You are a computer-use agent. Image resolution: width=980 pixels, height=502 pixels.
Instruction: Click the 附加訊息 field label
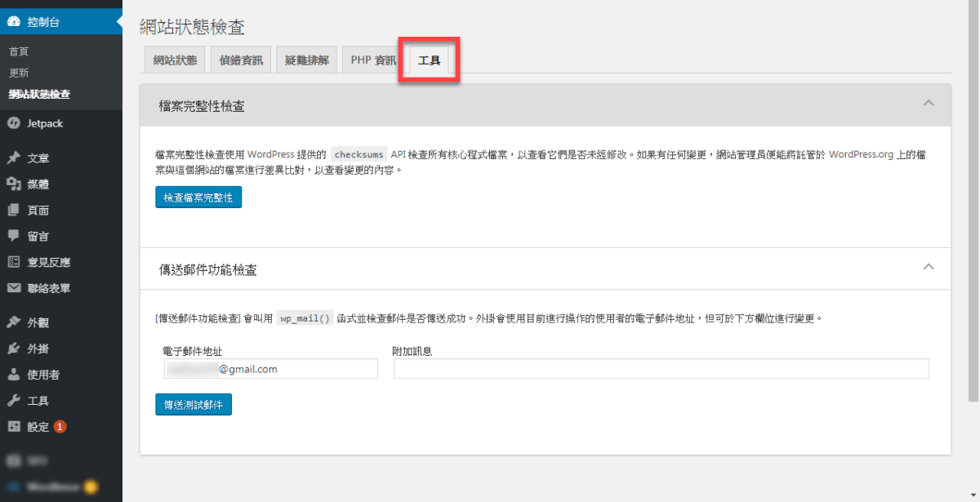412,351
